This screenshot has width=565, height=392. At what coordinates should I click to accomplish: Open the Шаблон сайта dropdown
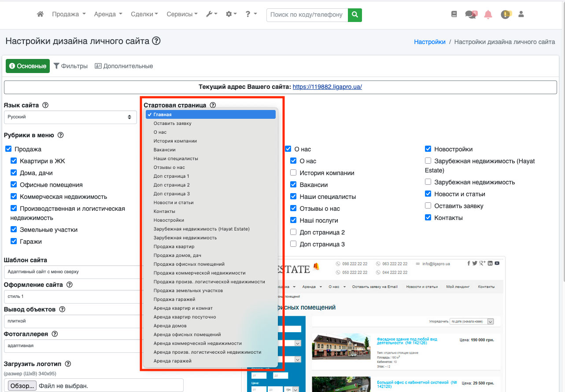coord(70,272)
